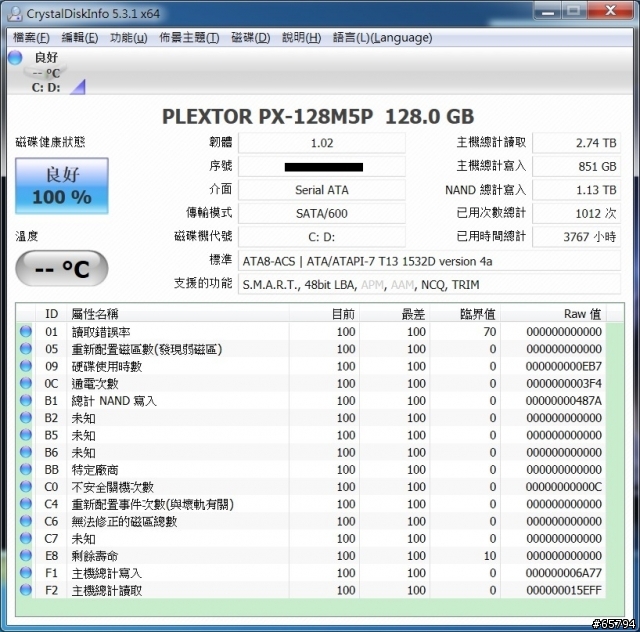640x632 pixels.
Task: Click status circle for row C7
Action: click(x=26, y=538)
